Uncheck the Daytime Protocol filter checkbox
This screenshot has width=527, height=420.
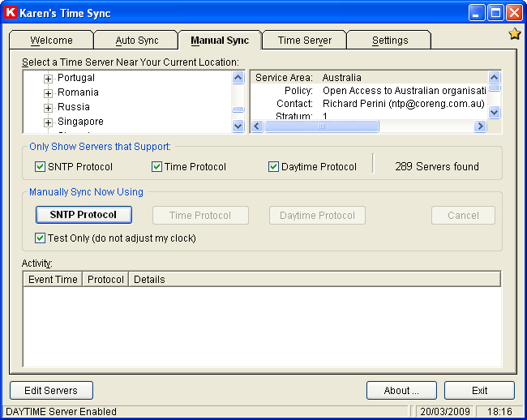tap(273, 167)
